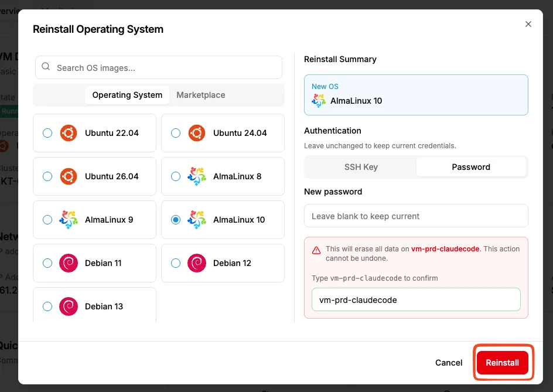Click the Ubuntu 24.04 label text
The image size is (553, 392).
pos(240,133)
